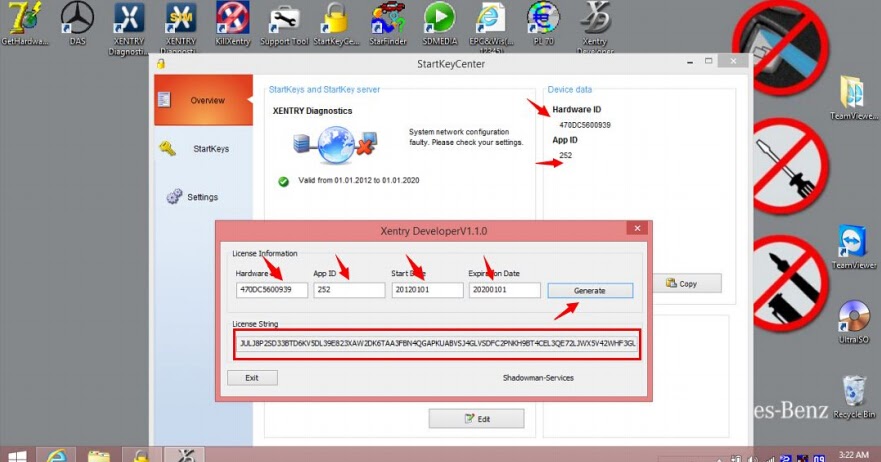
Task: Click the taskbar clock showing 3:22 AM
Action: (x=853, y=455)
